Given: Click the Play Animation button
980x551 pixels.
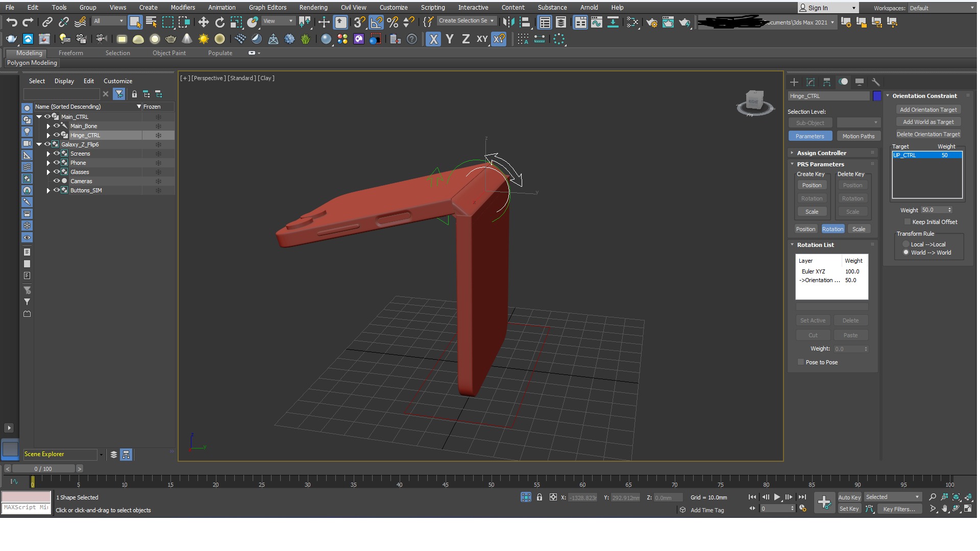Looking at the screenshot, I should (777, 497).
